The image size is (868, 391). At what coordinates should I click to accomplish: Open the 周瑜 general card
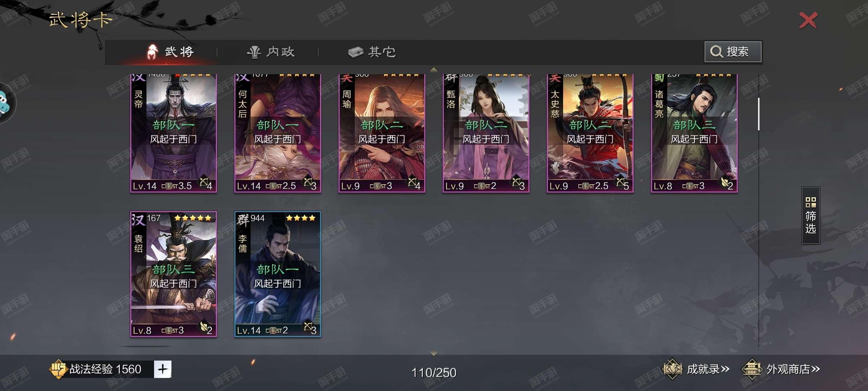(x=382, y=133)
